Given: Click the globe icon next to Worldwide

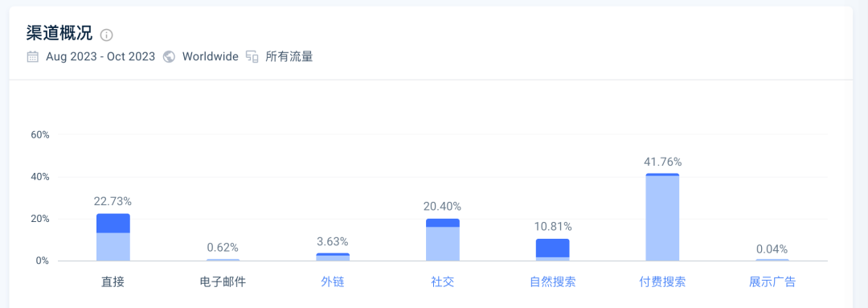Looking at the screenshot, I should pyautogui.click(x=170, y=56).
